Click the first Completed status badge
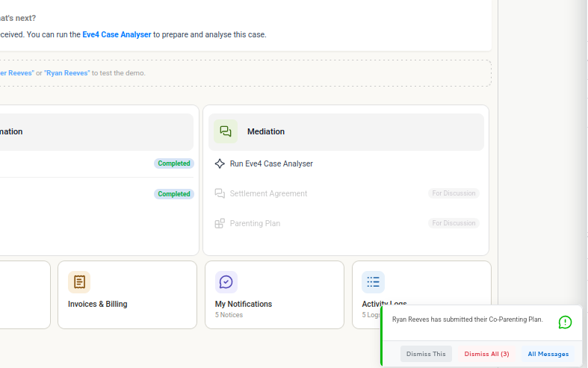Image resolution: width=588 pixels, height=368 pixels. (x=174, y=163)
